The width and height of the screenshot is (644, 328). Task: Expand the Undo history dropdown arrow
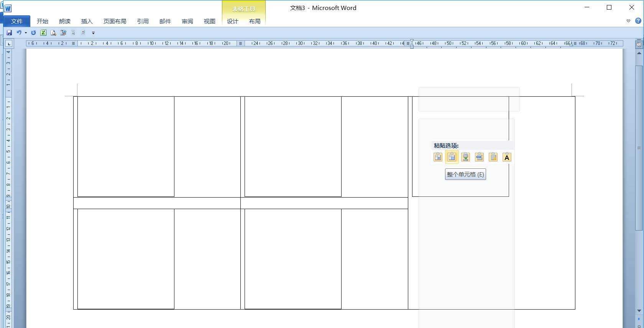coord(26,33)
